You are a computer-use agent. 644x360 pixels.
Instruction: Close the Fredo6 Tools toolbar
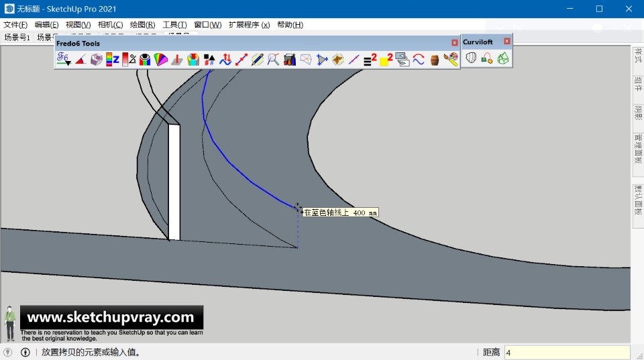(455, 43)
